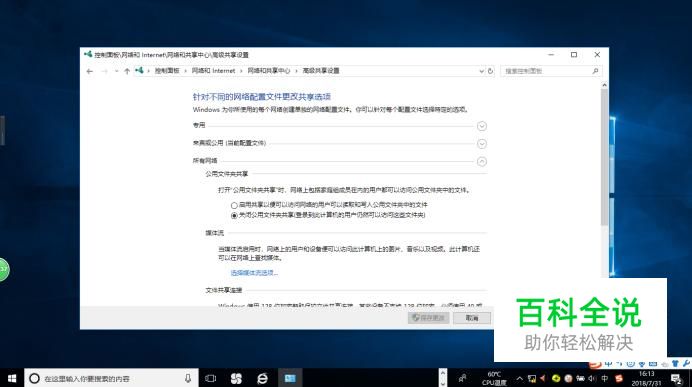
Task: Click the network icon in the address bar
Action: [139, 71]
